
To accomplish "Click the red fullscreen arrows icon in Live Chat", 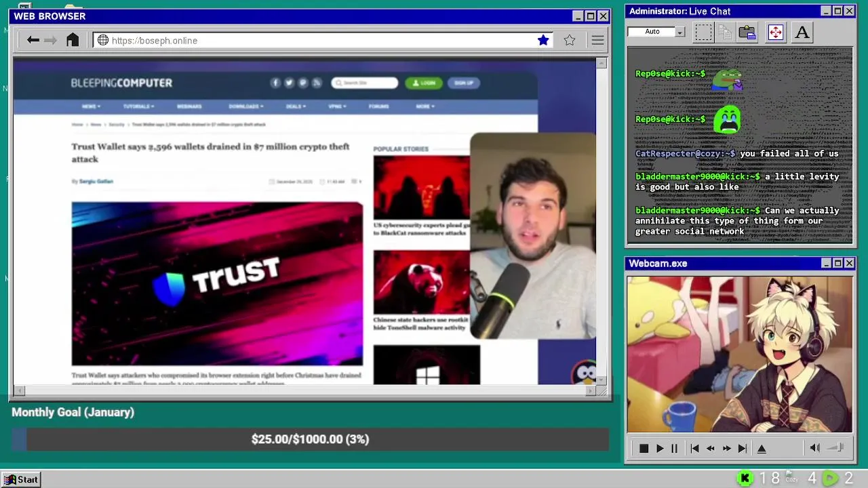I will (x=775, y=32).
